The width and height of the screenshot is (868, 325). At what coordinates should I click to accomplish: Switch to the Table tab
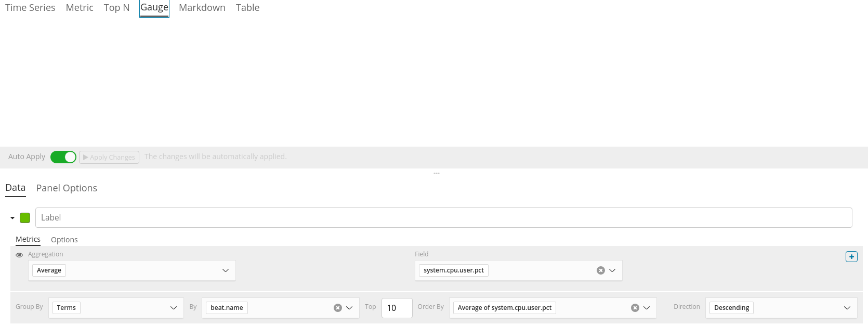coord(247,8)
